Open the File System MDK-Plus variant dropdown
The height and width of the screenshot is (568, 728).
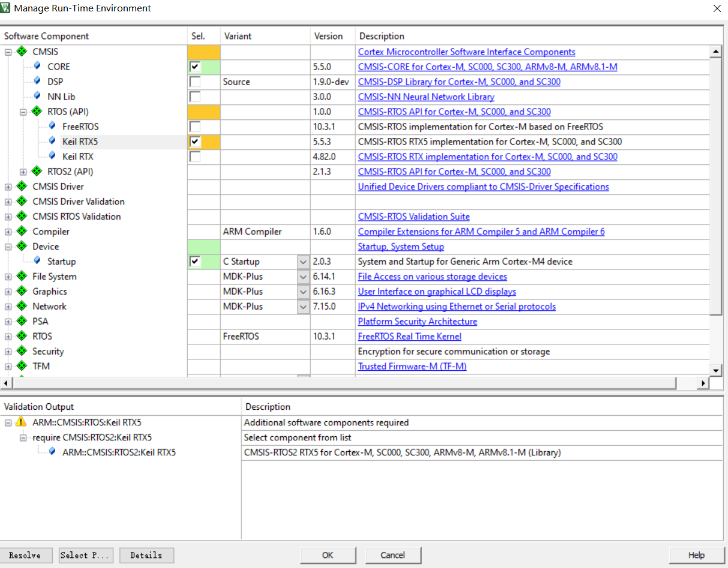(x=303, y=277)
